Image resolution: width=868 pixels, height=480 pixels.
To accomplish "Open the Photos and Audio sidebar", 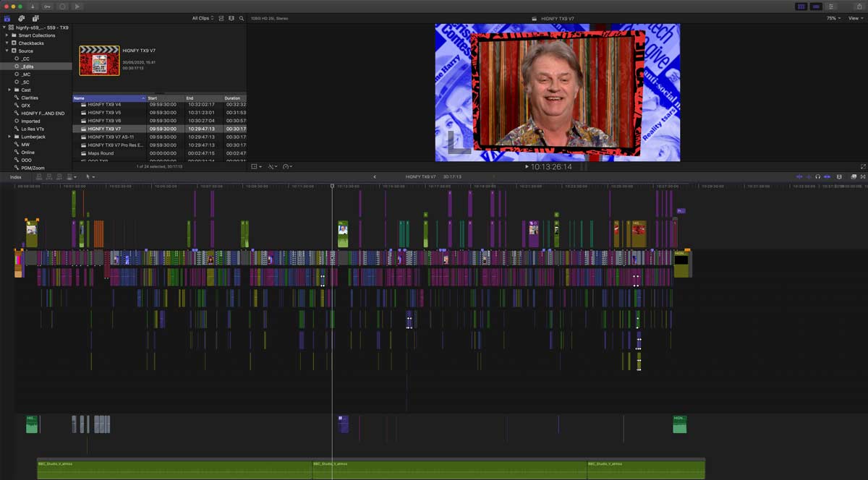I will (21, 18).
